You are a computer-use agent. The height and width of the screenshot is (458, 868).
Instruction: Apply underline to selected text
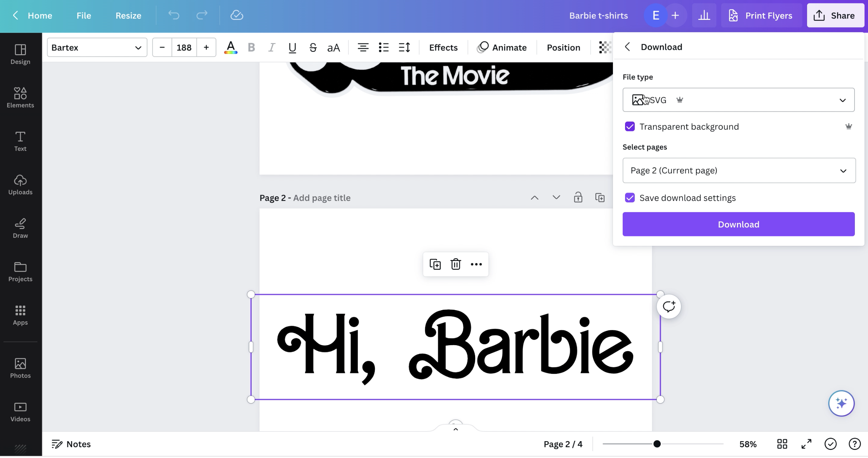click(x=292, y=47)
